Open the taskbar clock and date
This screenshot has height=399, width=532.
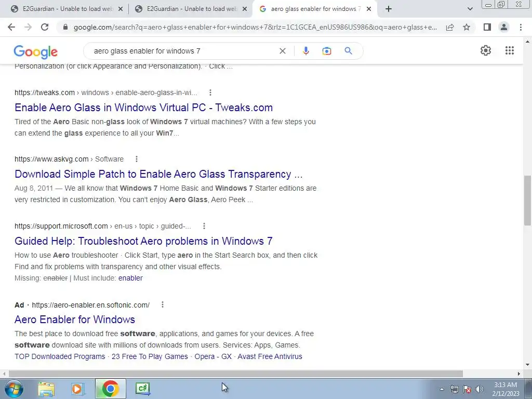click(x=506, y=389)
